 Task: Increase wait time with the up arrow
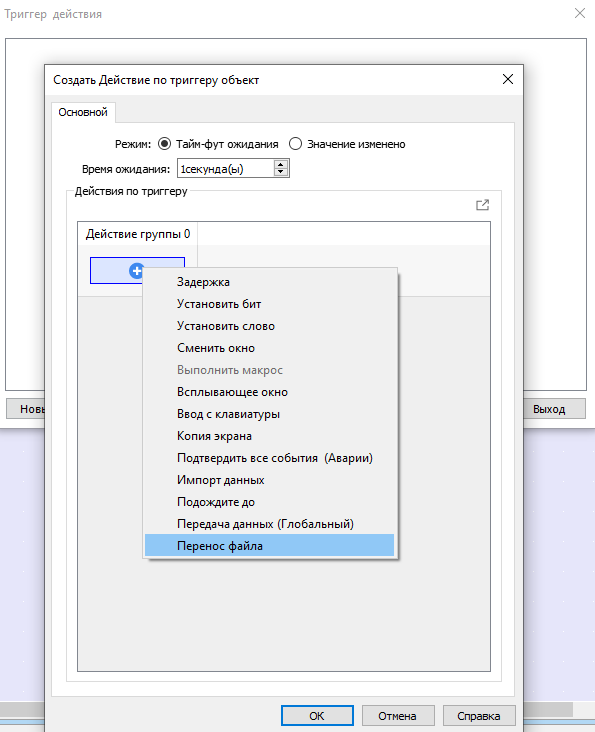pos(280,164)
